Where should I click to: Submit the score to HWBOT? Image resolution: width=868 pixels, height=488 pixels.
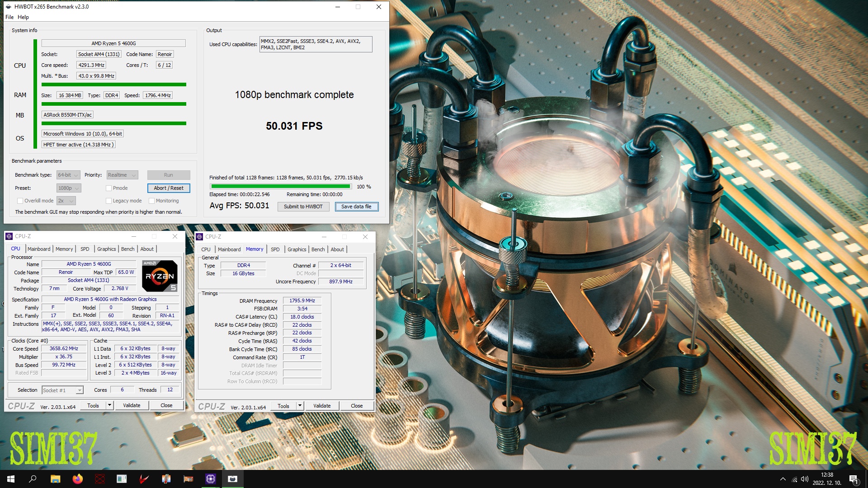(303, 206)
